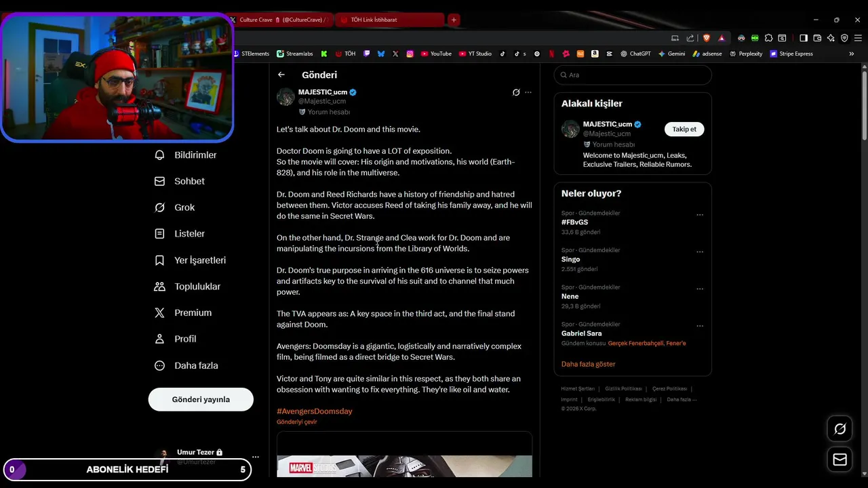This screenshot has width=868, height=488.
Task: Click the share page icon in address bar
Action: (x=690, y=38)
